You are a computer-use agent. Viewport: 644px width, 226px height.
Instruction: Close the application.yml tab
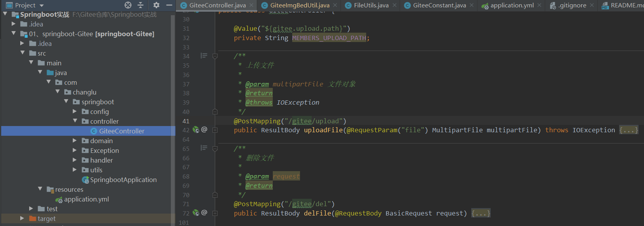(x=539, y=5)
